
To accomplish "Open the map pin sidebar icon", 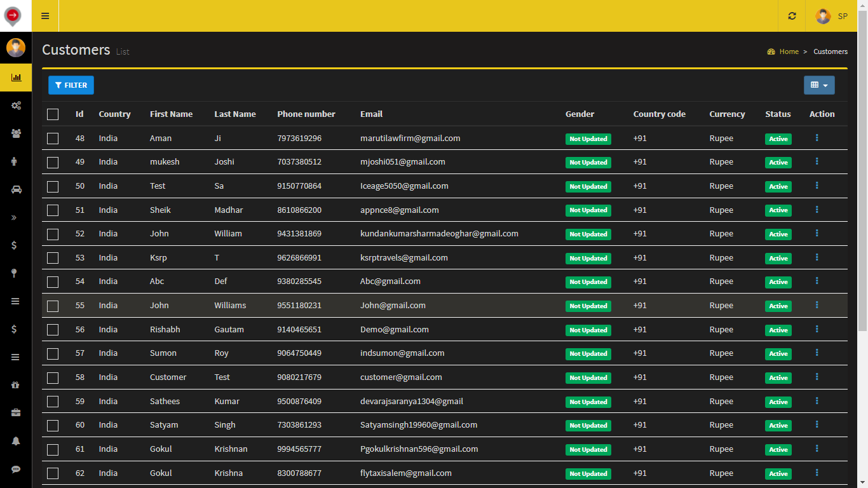I will coord(14,273).
